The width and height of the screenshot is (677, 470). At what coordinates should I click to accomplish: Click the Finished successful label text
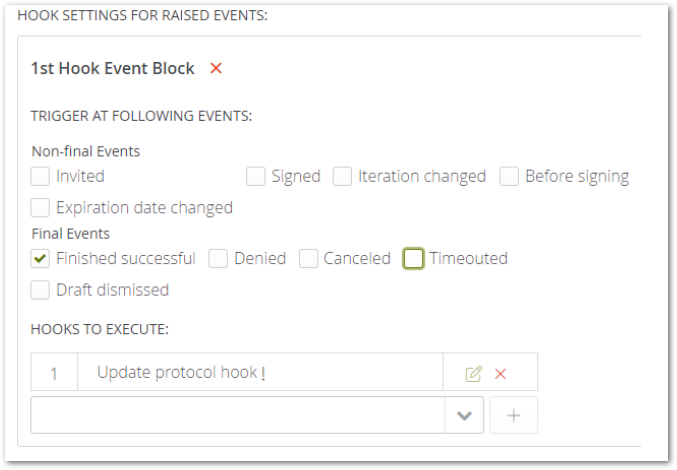pyautogui.click(x=126, y=258)
